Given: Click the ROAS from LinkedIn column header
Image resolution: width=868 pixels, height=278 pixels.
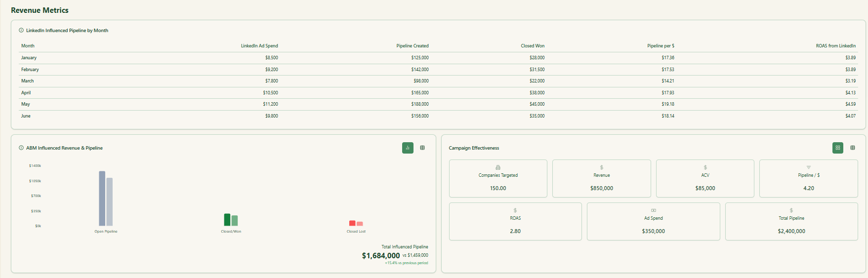Looking at the screenshot, I should (836, 46).
